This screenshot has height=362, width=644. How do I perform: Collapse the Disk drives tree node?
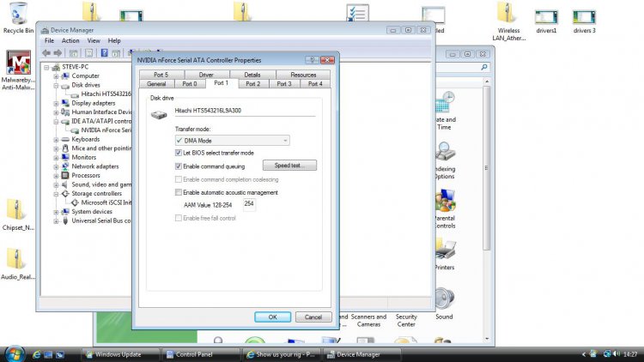point(56,85)
